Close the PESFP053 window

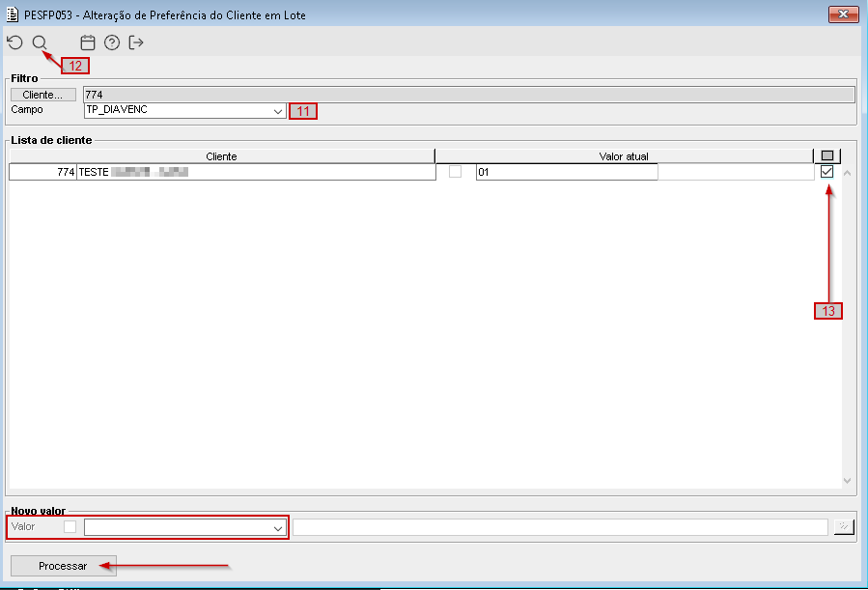(x=843, y=14)
